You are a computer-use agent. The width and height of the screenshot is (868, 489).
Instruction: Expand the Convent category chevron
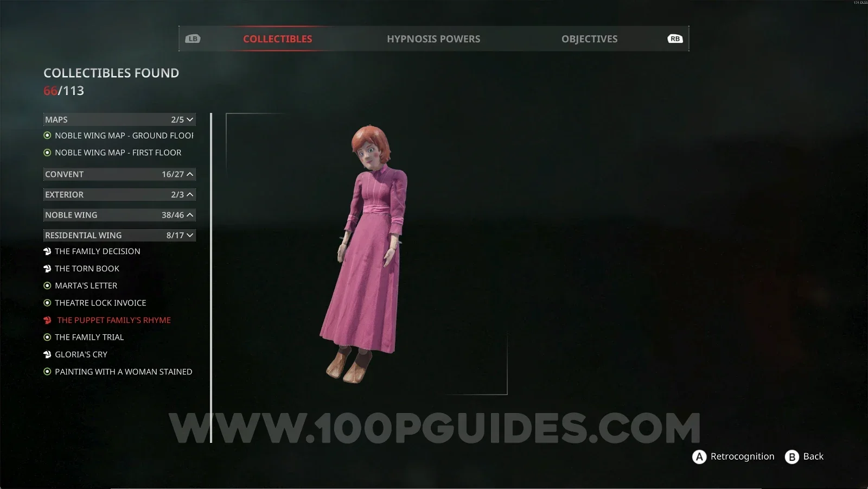190,174
